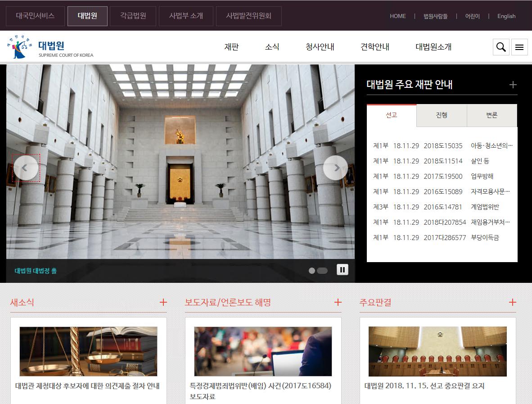Viewport: 532px width, 404px height.
Task: Open the site search icon
Action: 500,47
